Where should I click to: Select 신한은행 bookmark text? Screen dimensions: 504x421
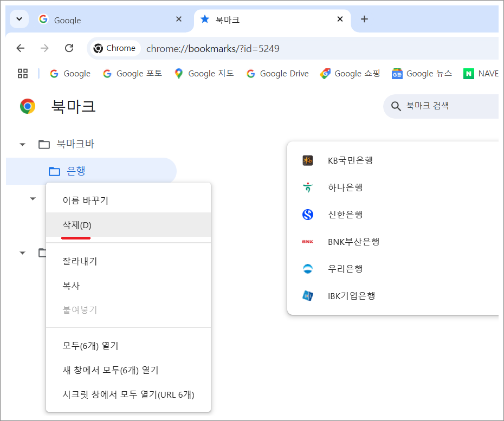coord(345,215)
